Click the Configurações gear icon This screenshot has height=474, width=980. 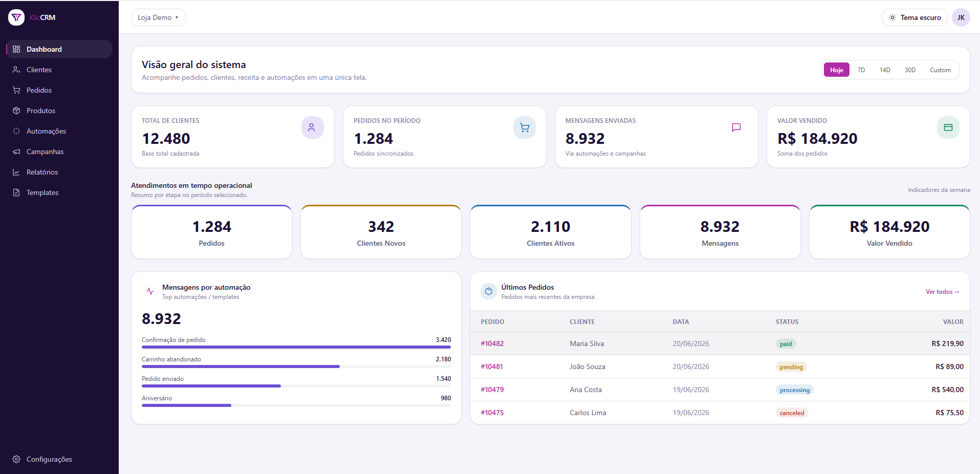pos(16,459)
